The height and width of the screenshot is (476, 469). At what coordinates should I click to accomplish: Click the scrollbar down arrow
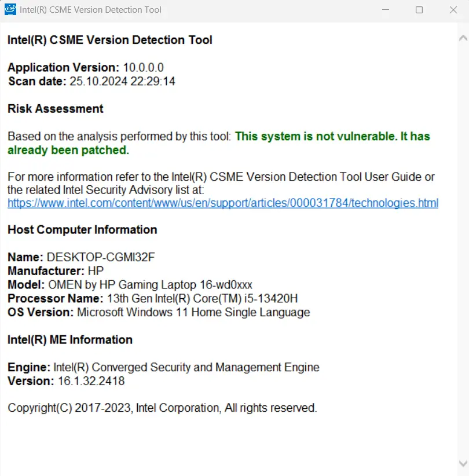click(463, 464)
